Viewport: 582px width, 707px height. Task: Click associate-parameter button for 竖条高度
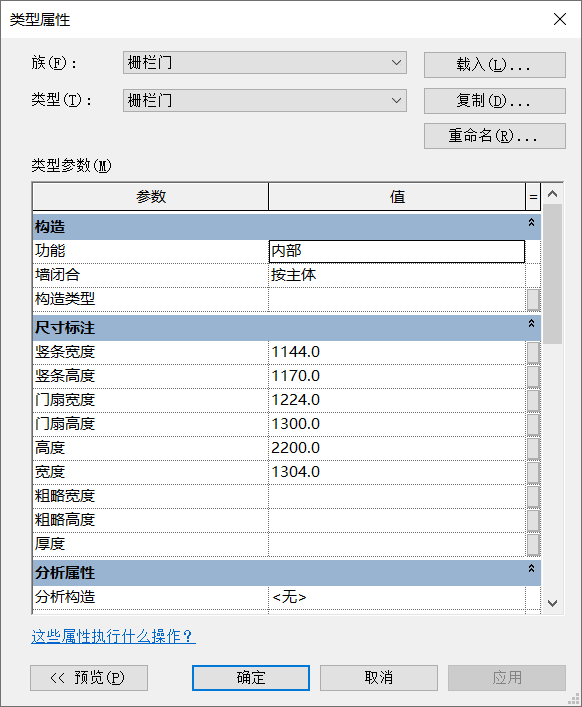(533, 376)
